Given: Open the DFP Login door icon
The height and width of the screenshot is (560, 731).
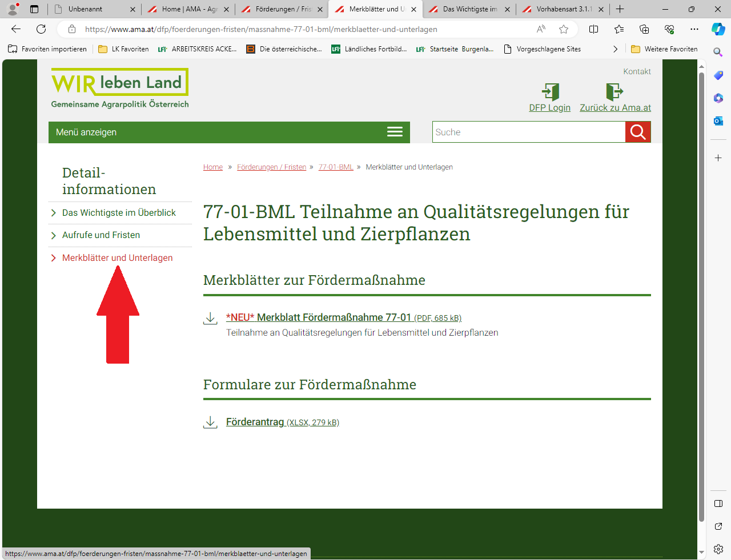Looking at the screenshot, I should tap(550, 91).
